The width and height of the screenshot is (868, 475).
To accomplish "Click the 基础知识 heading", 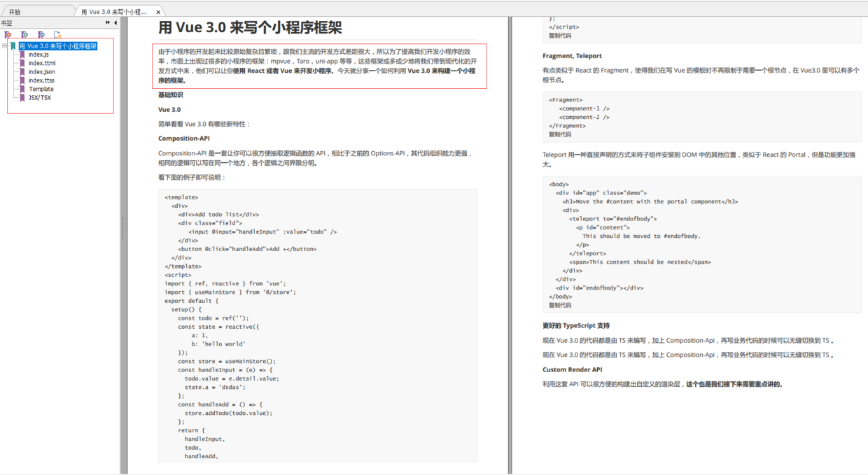I will [x=170, y=94].
